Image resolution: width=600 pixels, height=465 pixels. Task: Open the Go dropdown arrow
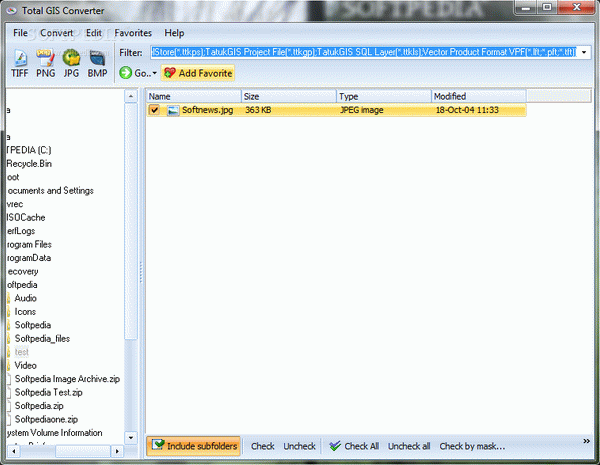(x=153, y=74)
